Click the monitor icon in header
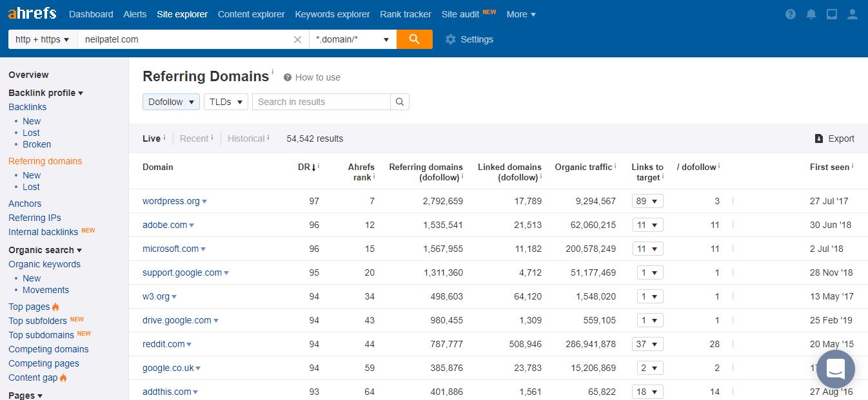The image size is (868, 400). click(832, 14)
